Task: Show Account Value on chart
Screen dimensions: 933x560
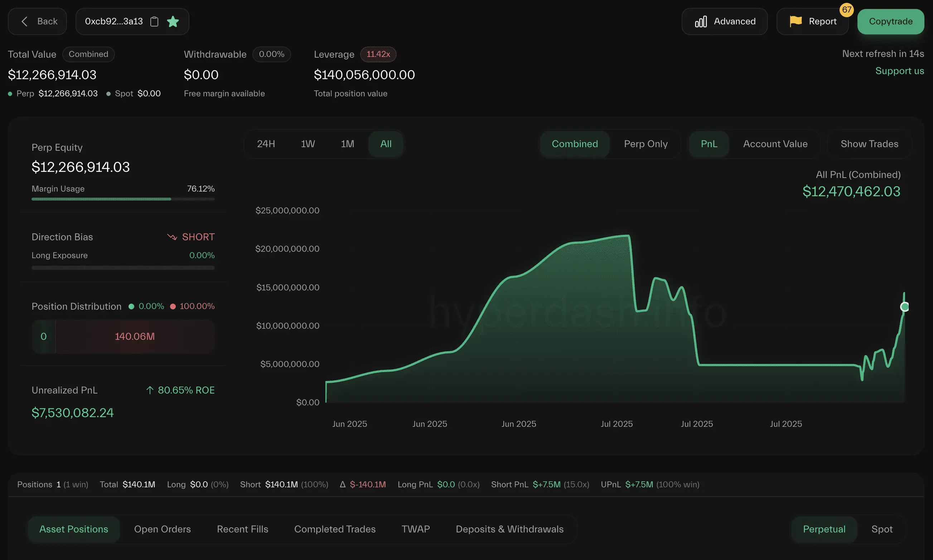Action: 775,144
